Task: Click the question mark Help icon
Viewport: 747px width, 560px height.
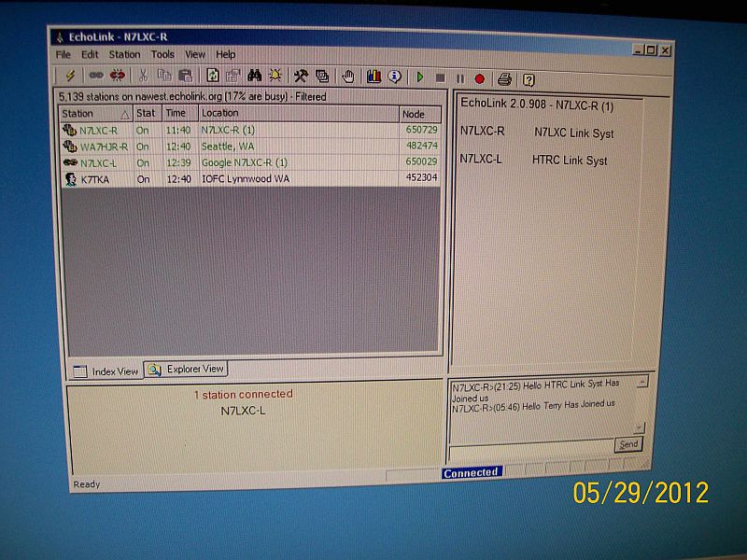Action: click(x=529, y=79)
